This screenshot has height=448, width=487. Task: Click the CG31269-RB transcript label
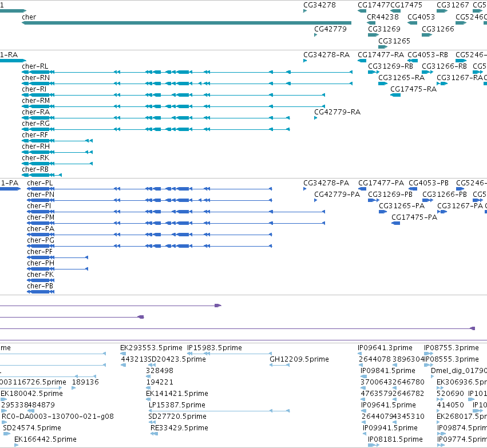[390, 66]
